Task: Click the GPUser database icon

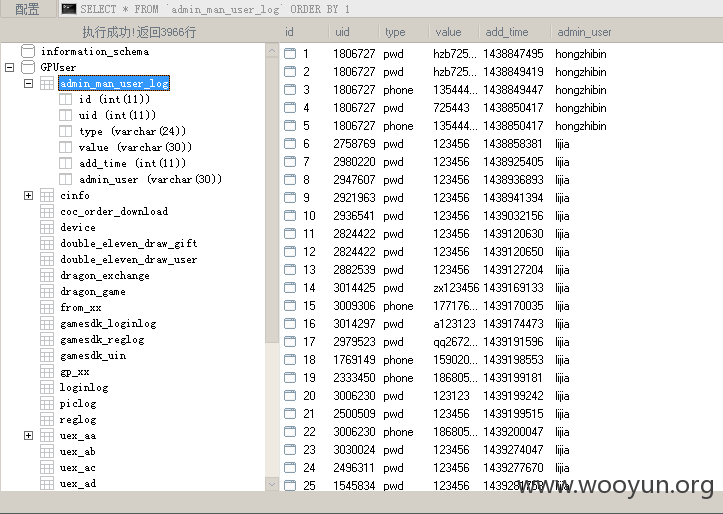Action: click(x=28, y=67)
